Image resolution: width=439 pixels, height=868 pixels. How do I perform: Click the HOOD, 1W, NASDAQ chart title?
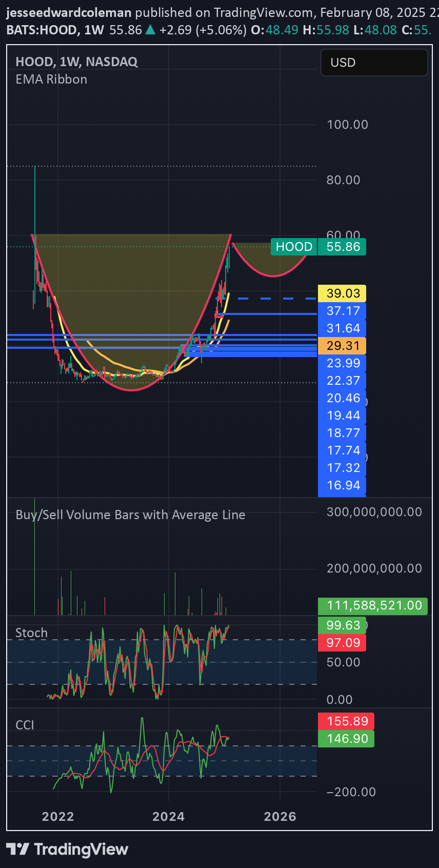pyautogui.click(x=76, y=62)
